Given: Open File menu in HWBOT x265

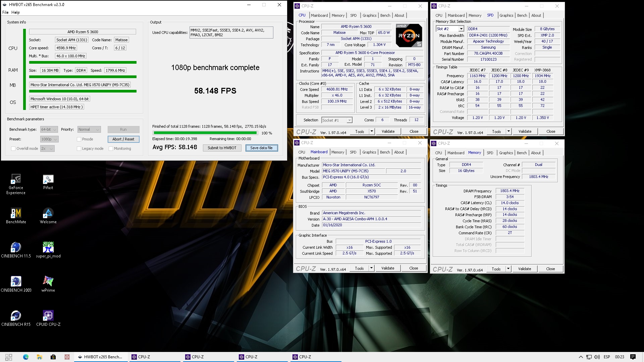Looking at the screenshot, I should tap(5, 12).
